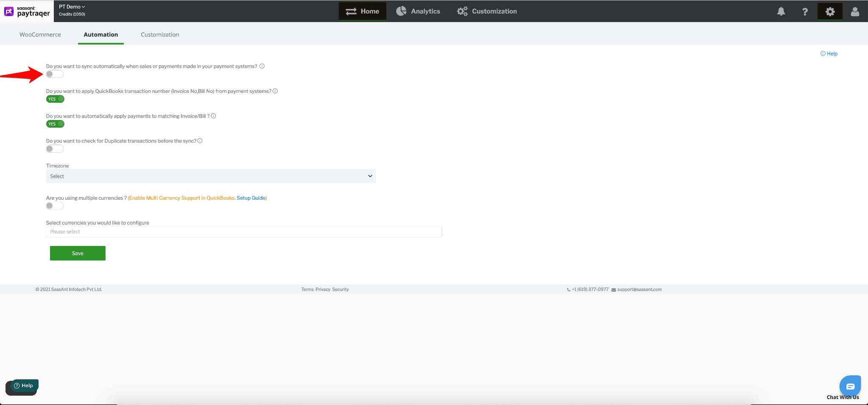Open the settings gear icon
Viewport: 868px width, 405px height.
[x=830, y=11]
